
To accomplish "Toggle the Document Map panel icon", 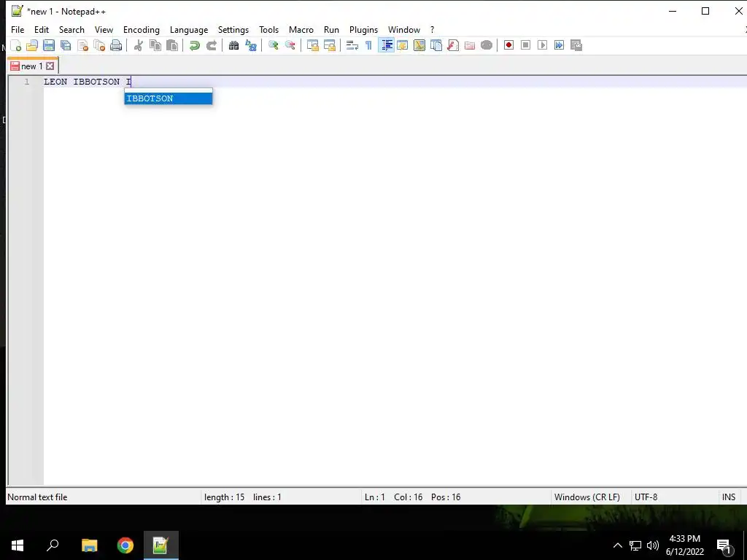I will tap(419, 46).
